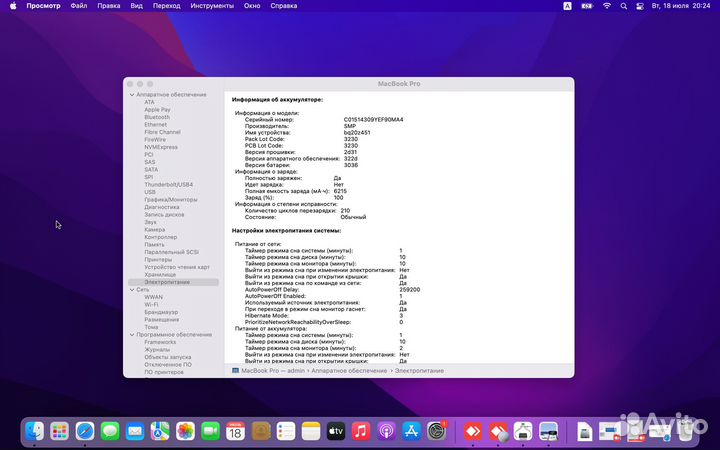Select Frameworks under Программное обеспечение

coord(160,342)
